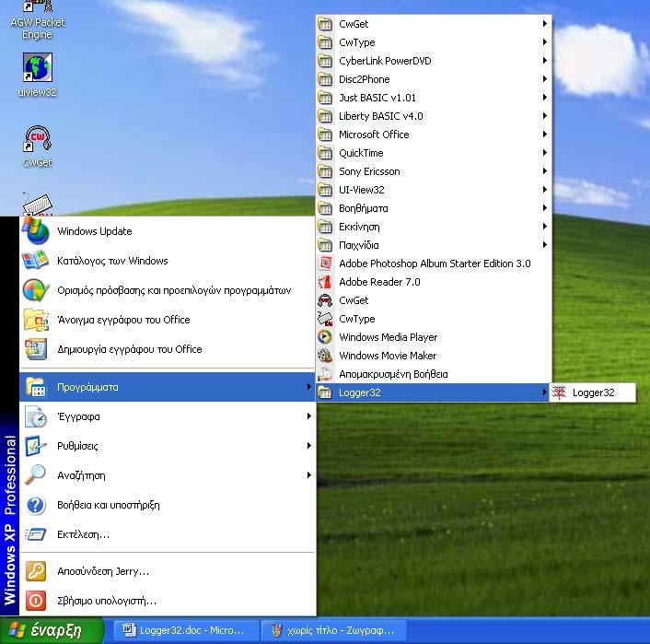Select the highlighted Logger32 folder entry
This screenshot has height=644, width=650.
pos(434,392)
